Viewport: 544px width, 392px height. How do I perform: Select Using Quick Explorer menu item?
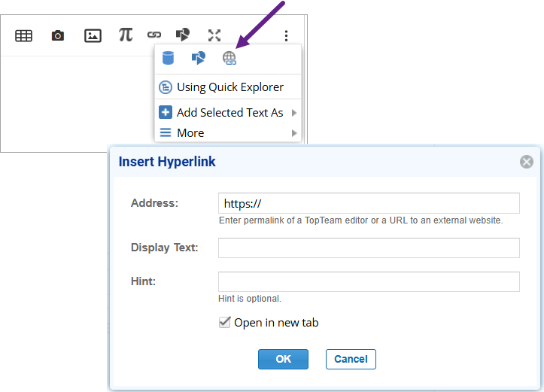coord(229,87)
